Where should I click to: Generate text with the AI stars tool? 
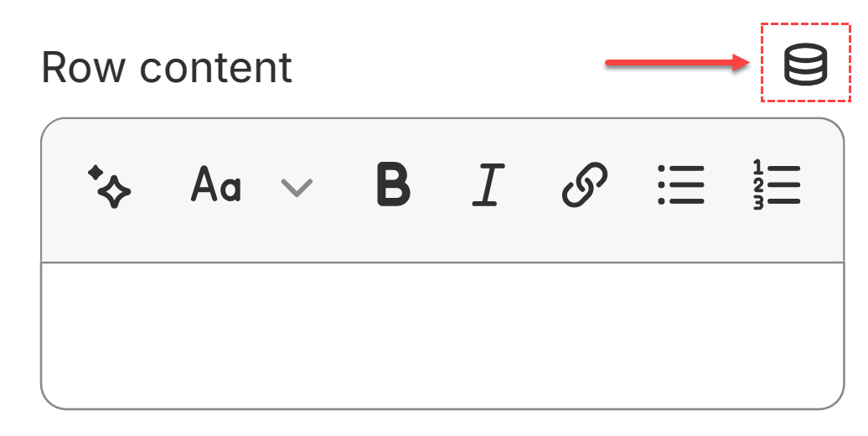[109, 185]
